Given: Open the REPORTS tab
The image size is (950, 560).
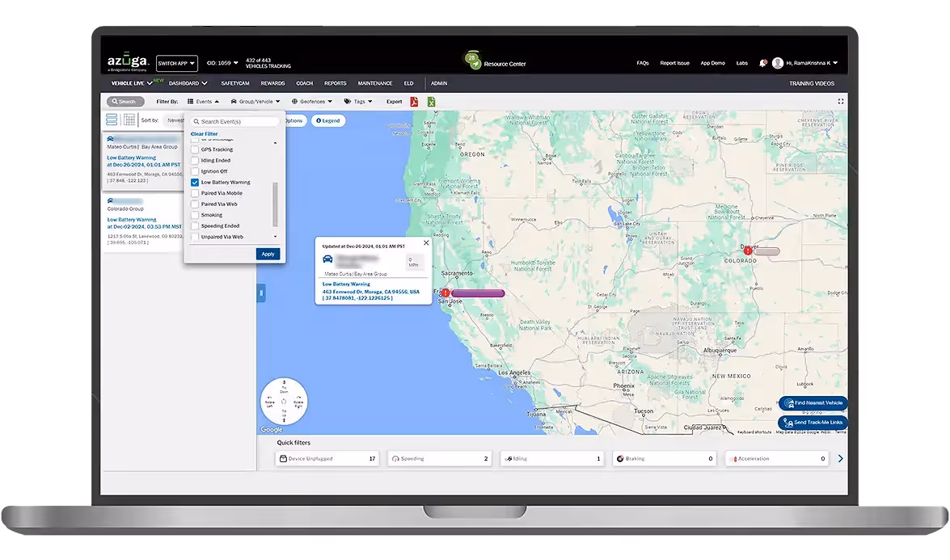Looking at the screenshot, I should tap(335, 83).
